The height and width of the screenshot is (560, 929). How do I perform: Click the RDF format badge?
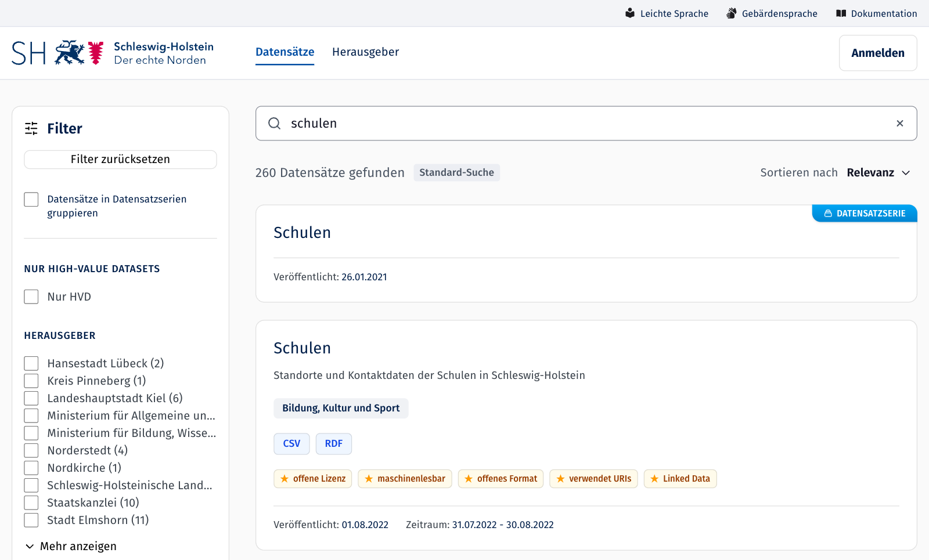coord(334,443)
